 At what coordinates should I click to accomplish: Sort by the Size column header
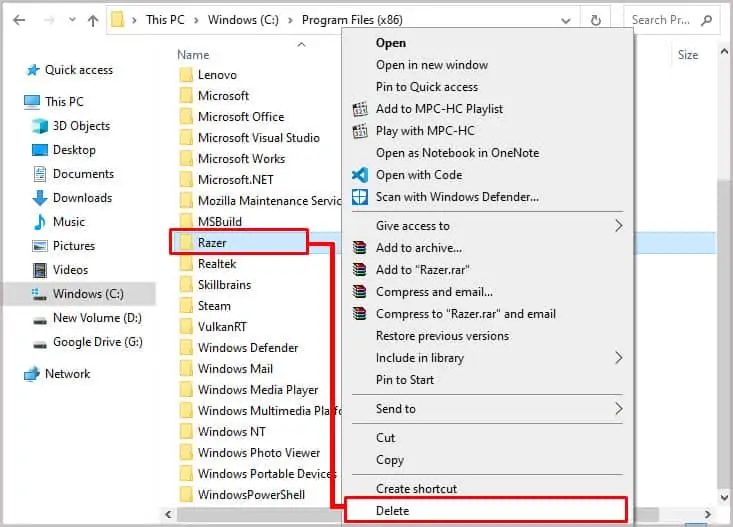[x=688, y=55]
